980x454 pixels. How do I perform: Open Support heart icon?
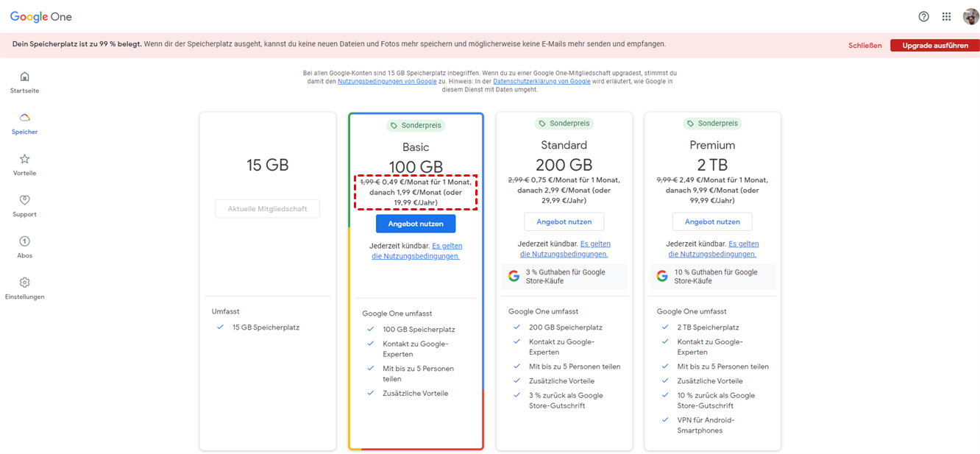click(24, 200)
